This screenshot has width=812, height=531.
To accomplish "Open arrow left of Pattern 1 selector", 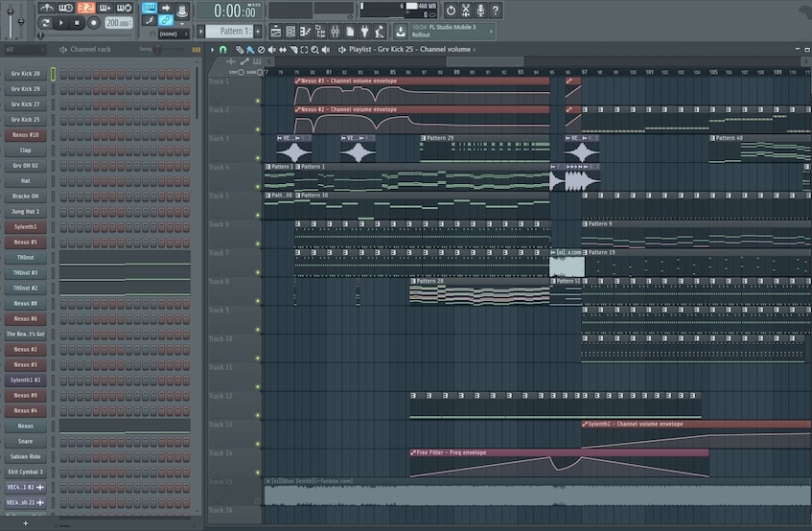I will (201, 32).
